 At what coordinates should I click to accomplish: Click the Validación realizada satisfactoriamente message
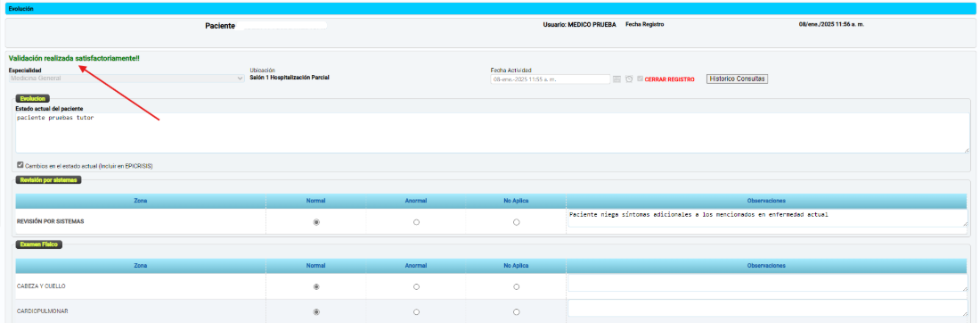tap(74, 58)
